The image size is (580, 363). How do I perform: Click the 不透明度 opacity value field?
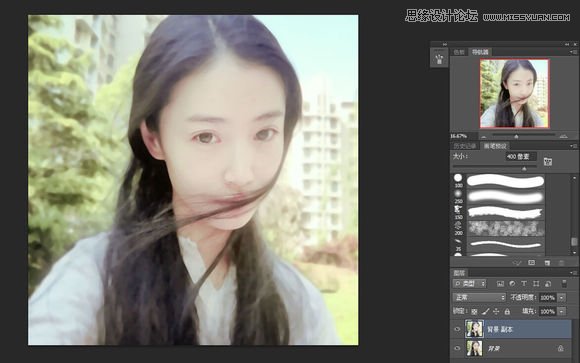pos(547,298)
